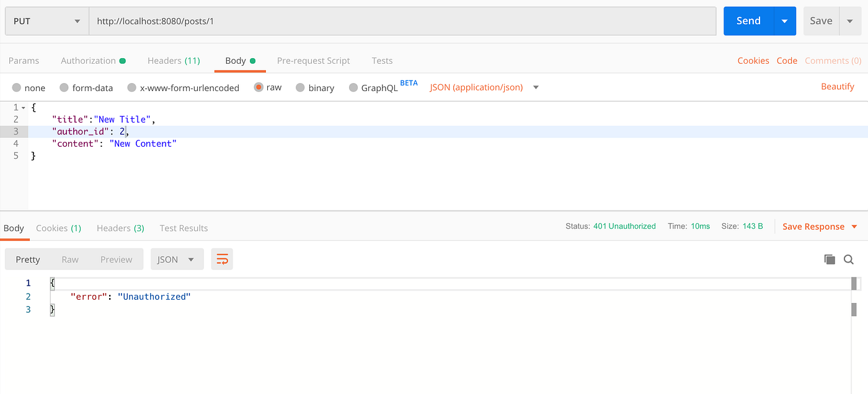This screenshot has height=394, width=868.
Task: Switch response view to Pretty
Action: pyautogui.click(x=28, y=260)
